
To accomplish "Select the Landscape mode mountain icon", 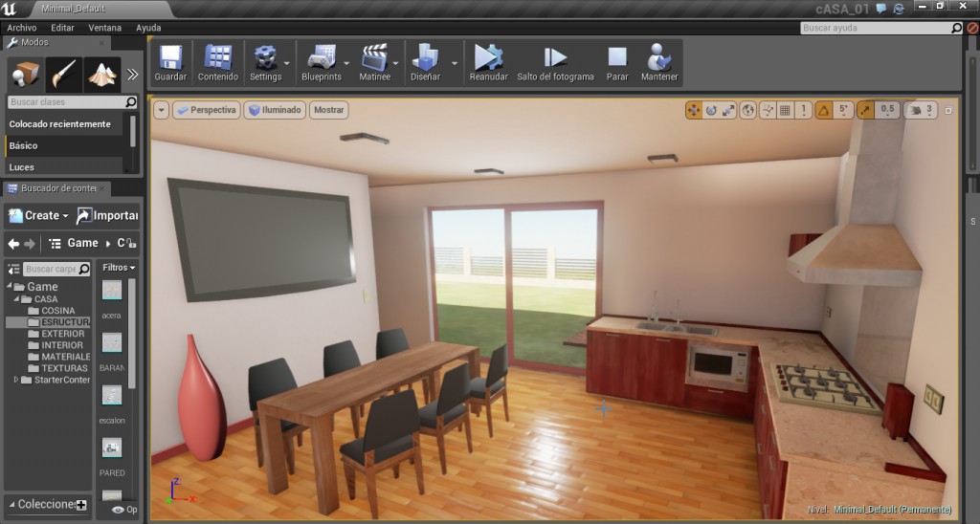I will click(x=102, y=75).
